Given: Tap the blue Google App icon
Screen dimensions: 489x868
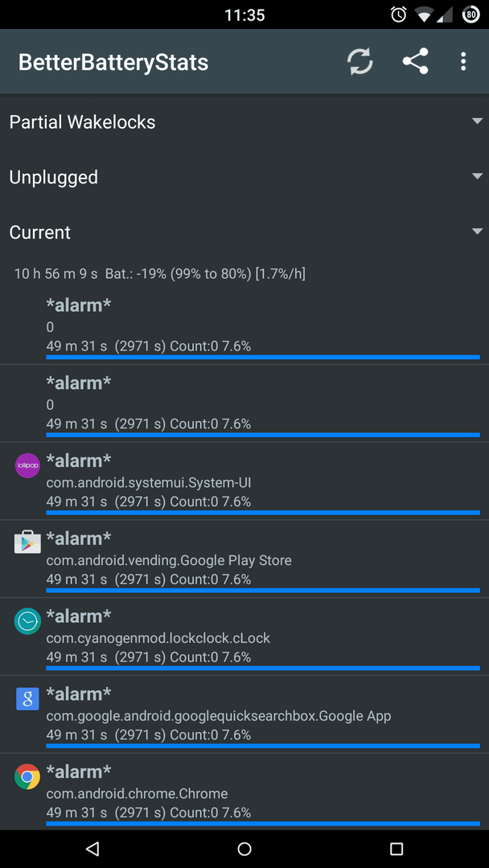Looking at the screenshot, I should 27,699.
